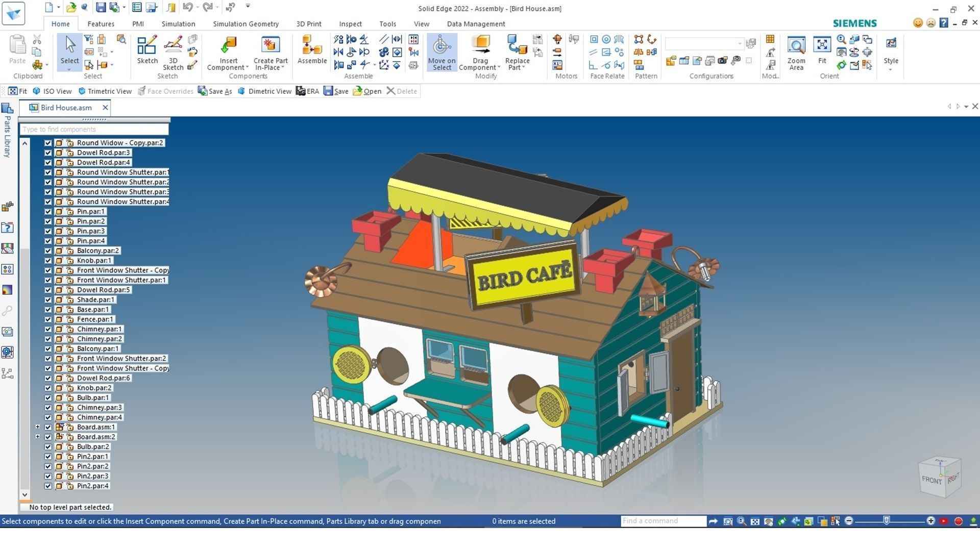Image resolution: width=980 pixels, height=551 pixels.
Task: Hide Knob.par:1 via its checkbox
Action: point(48,260)
